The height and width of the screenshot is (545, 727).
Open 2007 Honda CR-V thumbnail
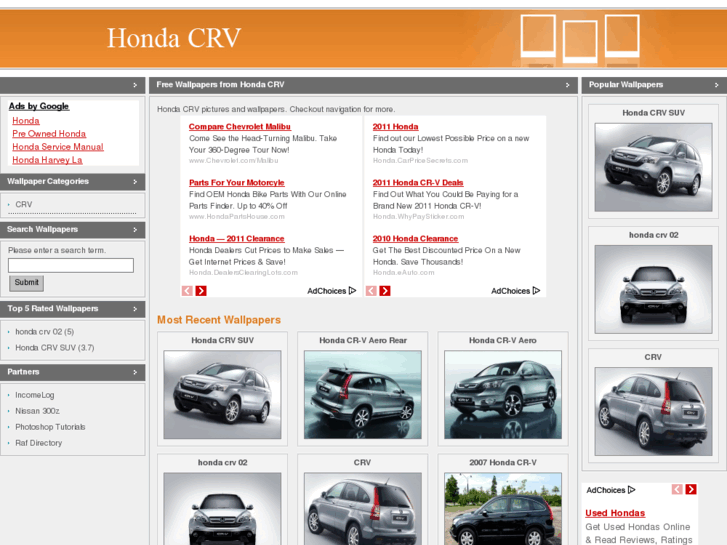(x=503, y=509)
